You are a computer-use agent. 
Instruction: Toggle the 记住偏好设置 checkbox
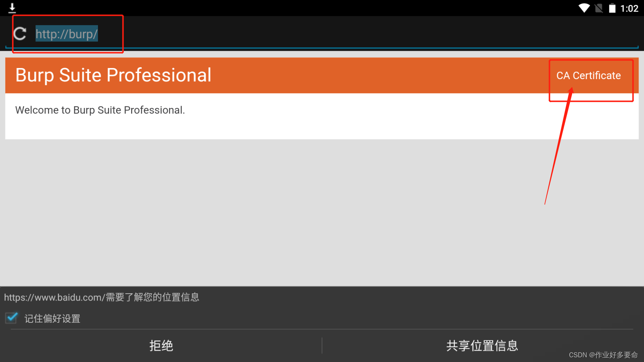pos(11,318)
